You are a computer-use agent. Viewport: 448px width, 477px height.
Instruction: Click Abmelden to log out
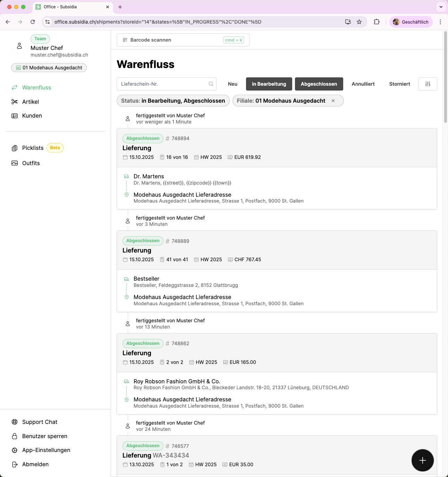point(35,464)
